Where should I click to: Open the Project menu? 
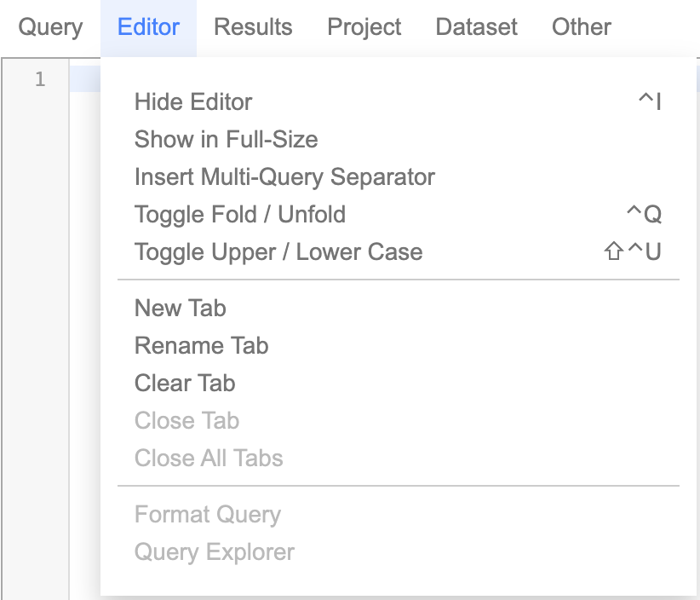364,27
